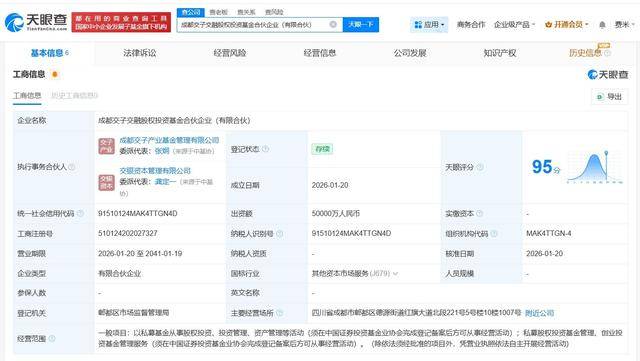The height and width of the screenshot is (361, 640).
Task: Click the 有限合伙企业 type value
Action: (x=119, y=274)
